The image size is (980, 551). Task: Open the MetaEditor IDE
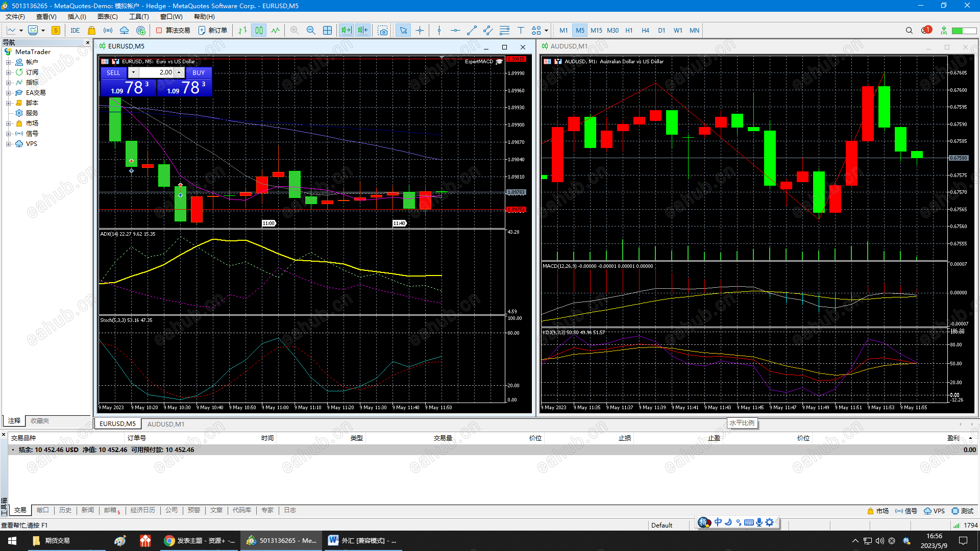75,31
